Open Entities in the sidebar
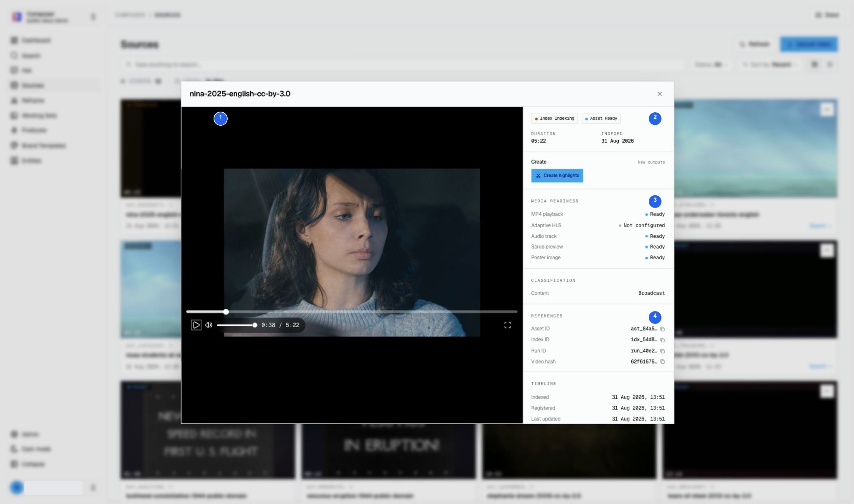The width and height of the screenshot is (854, 504). 26,160
